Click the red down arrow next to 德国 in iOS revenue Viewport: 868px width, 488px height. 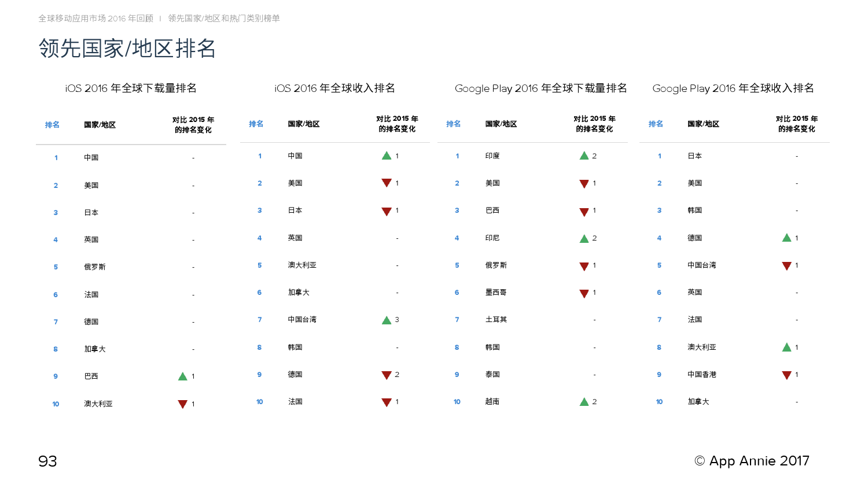pyautogui.click(x=387, y=375)
